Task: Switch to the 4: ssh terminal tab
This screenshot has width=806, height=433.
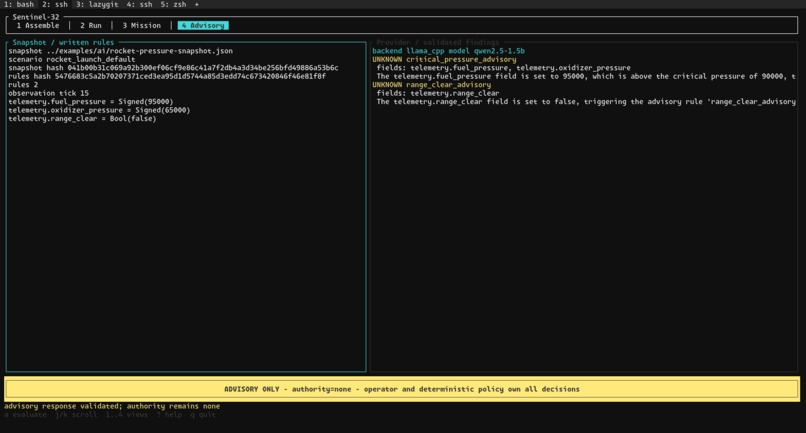Action: click(x=139, y=4)
